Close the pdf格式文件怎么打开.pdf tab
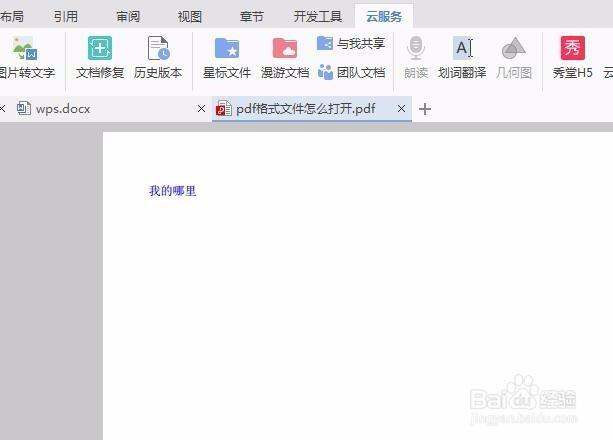Screen dimensions: 613x440 point(402,109)
